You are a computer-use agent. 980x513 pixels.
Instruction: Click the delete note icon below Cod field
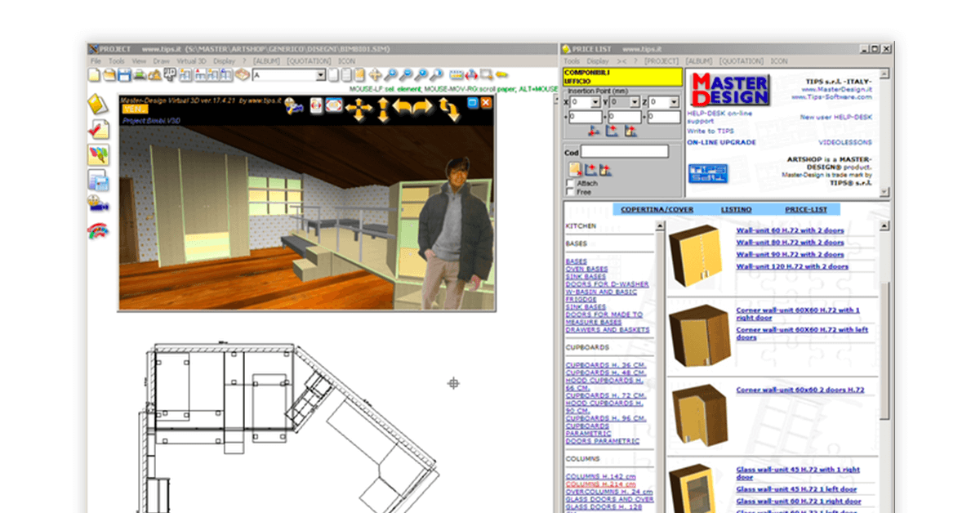pyautogui.click(x=575, y=169)
